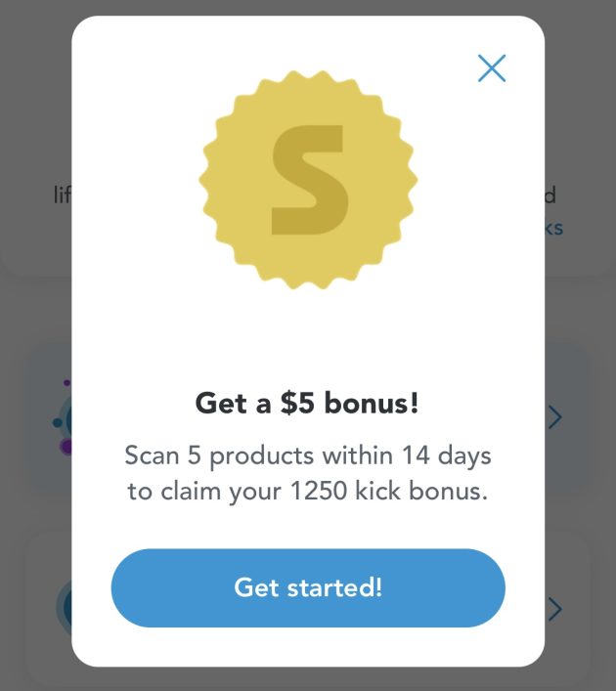
Task: Tap the dimmed overlay above the popup
Action: point(308,8)
